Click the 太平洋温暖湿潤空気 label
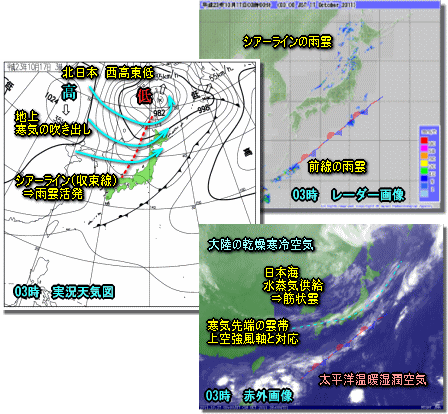The height and width of the screenshot is (414, 448). coord(373,379)
